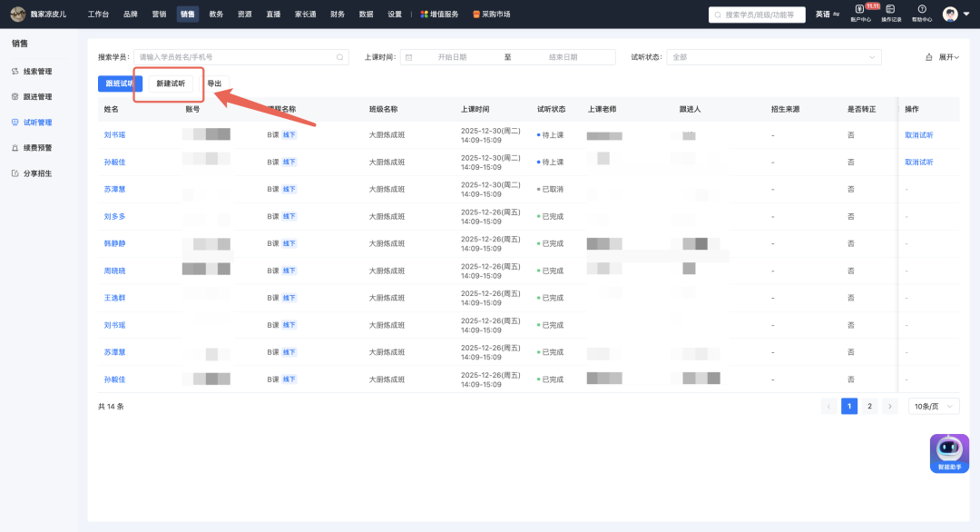Switch subject via 英语 swap icon
The image size is (980, 532).
[837, 14]
